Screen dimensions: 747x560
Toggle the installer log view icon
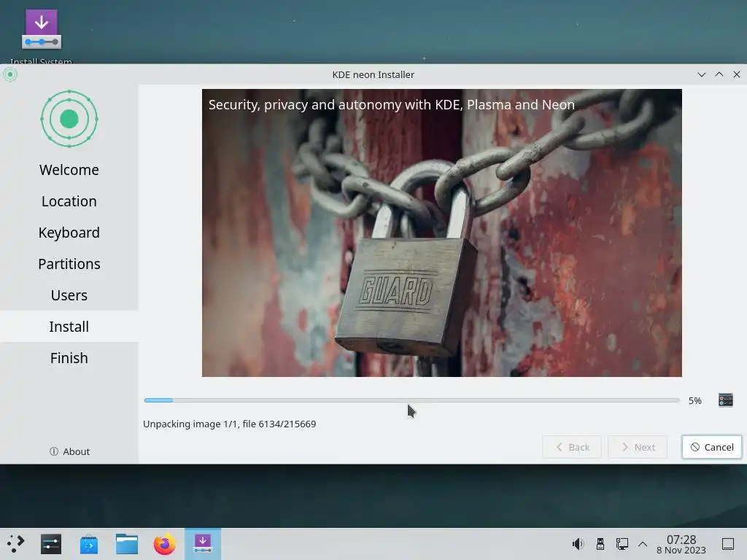[x=726, y=400]
